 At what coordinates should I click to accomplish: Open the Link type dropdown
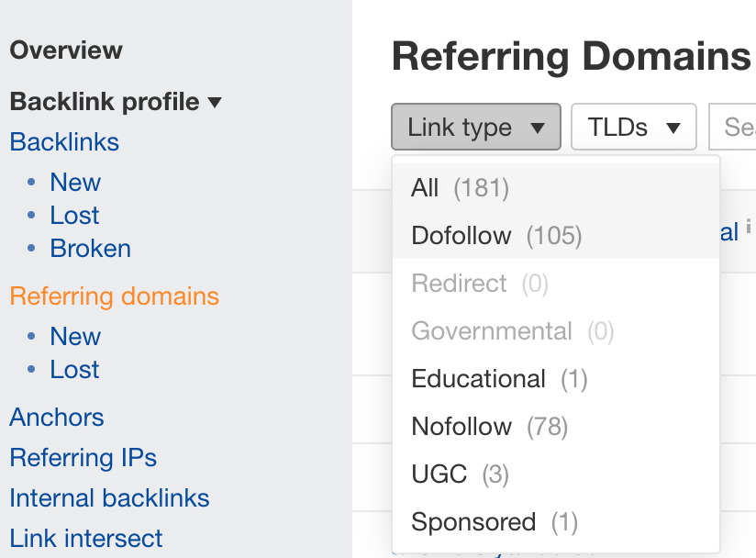click(475, 127)
